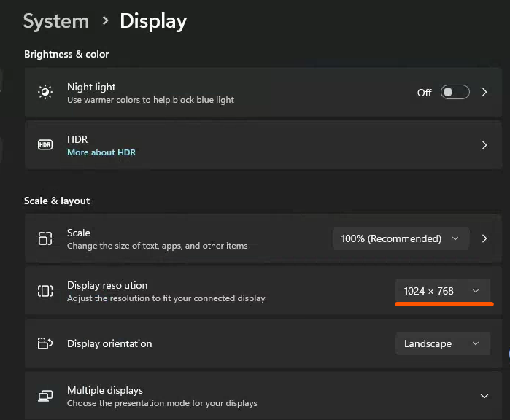Open the 100% (Recommended) scale dropdown

(x=400, y=238)
